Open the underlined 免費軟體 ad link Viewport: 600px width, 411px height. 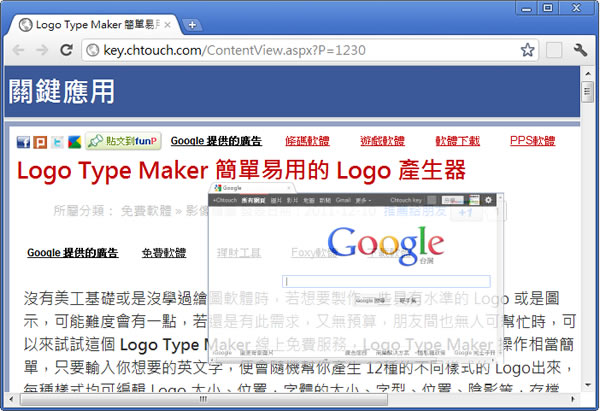(164, 253)
